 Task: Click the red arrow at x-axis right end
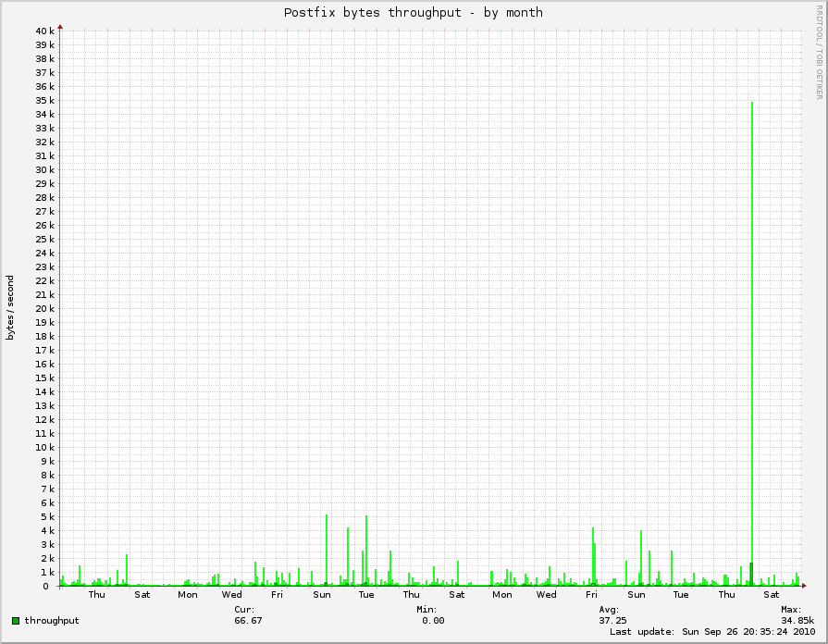pos(806,586)
